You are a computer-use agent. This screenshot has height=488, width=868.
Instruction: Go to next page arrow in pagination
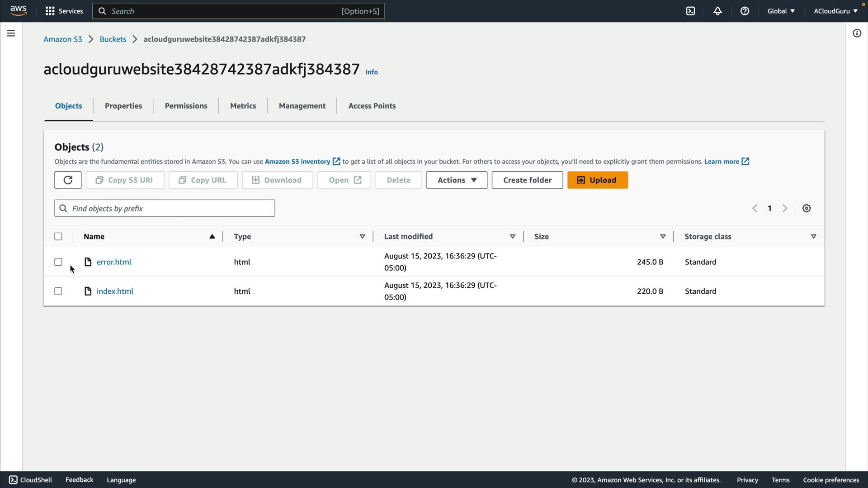[785, 208]
